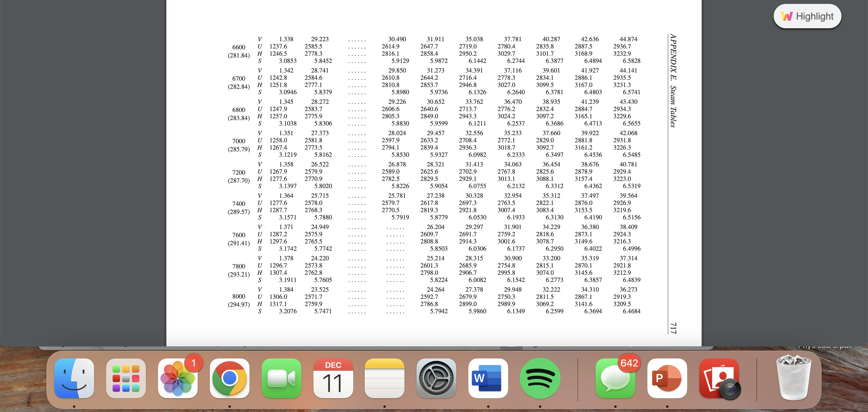The width and height of the screenshot is (868, 412).
Task: Open the Photos app
Action: [178, 378]
